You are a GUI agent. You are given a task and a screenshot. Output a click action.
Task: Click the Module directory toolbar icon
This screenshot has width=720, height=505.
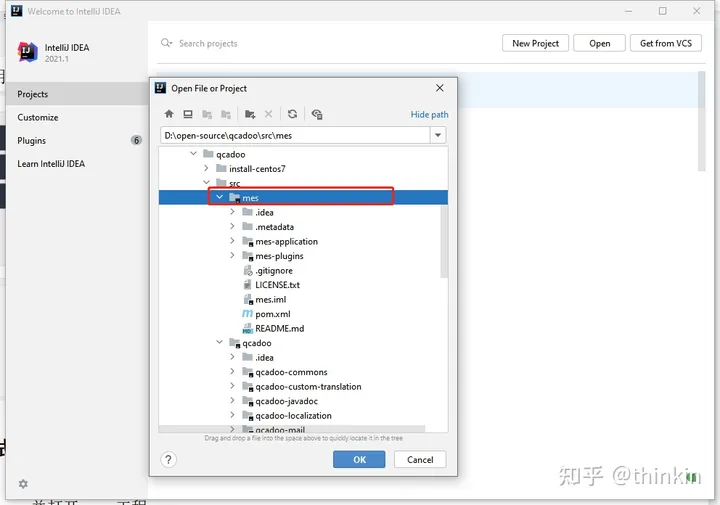click(x=226, y=114)
